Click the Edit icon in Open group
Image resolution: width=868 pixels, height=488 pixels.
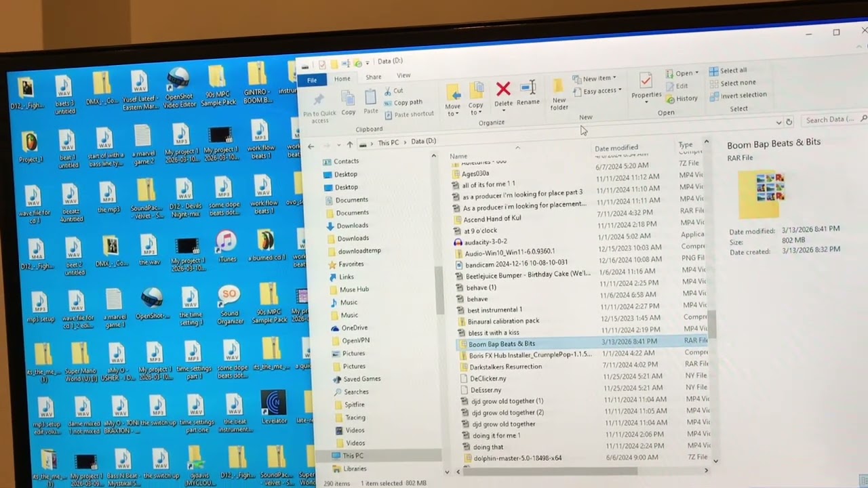click(677, 86)
